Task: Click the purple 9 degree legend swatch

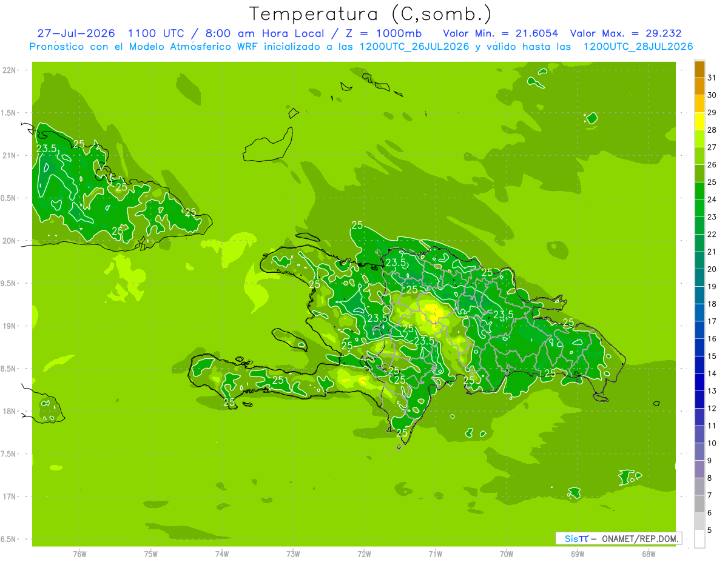Action: pos(699,452)
